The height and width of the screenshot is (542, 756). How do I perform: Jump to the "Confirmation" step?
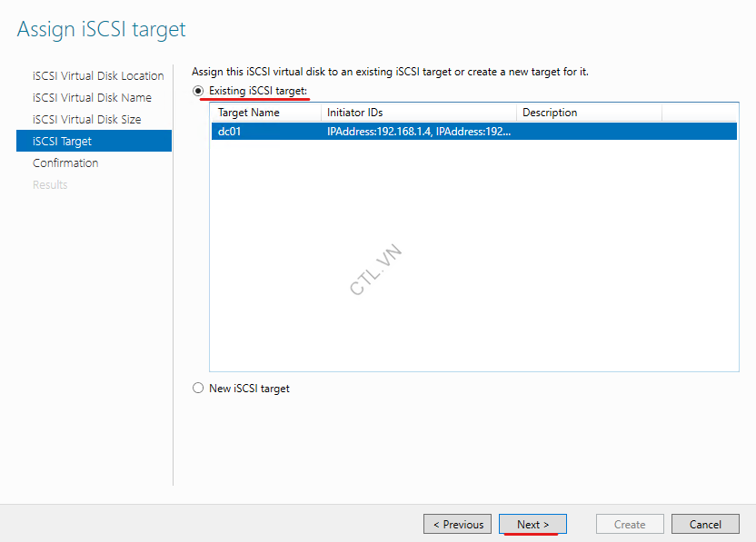(65, 163)
